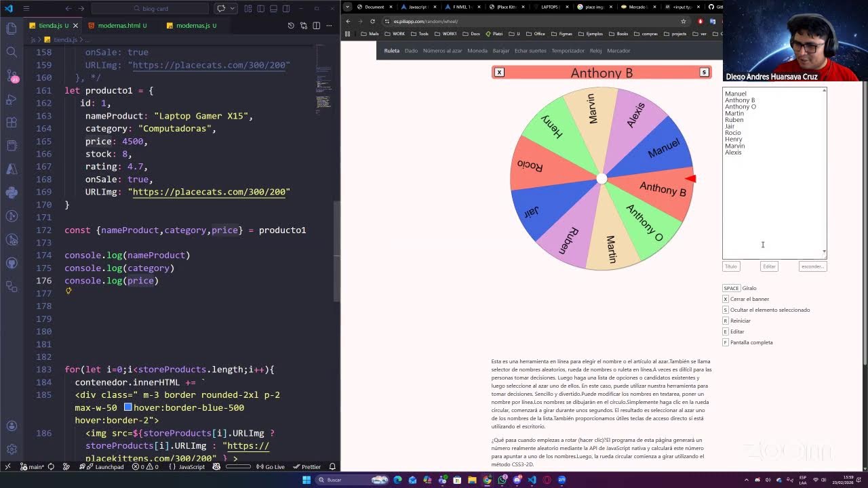Open Run and Debug view
868x488 pixels.
point(12,99)
